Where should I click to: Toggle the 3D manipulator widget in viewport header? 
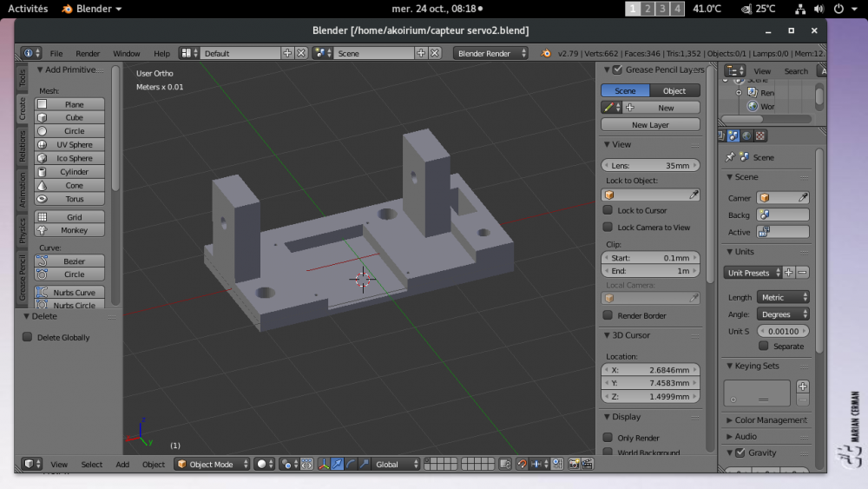point(323,465)
